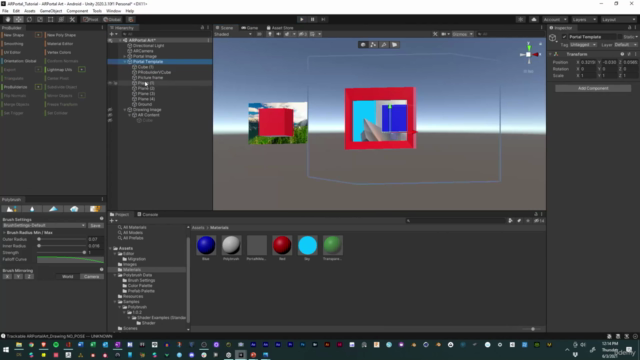Open the GameObject menu
Viewport: 640px width, 360px height.
point(51,11)
